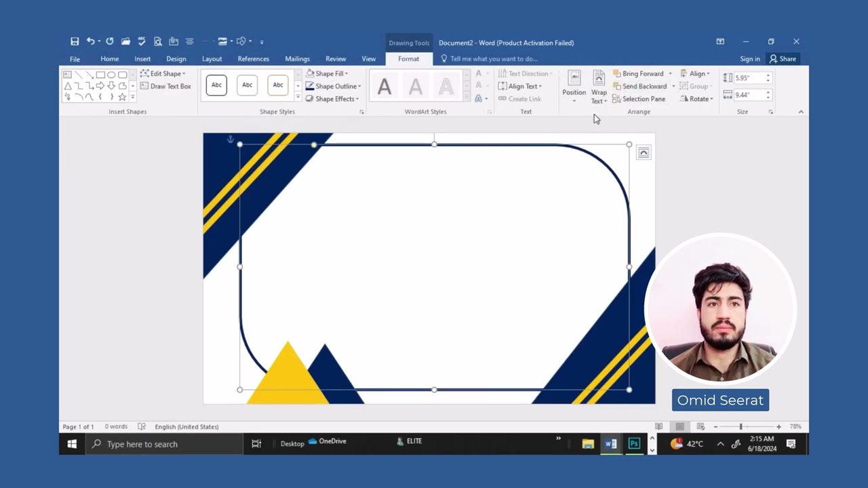Click the Tell me what you want field

pyautogui.click(x=494, y=59)
